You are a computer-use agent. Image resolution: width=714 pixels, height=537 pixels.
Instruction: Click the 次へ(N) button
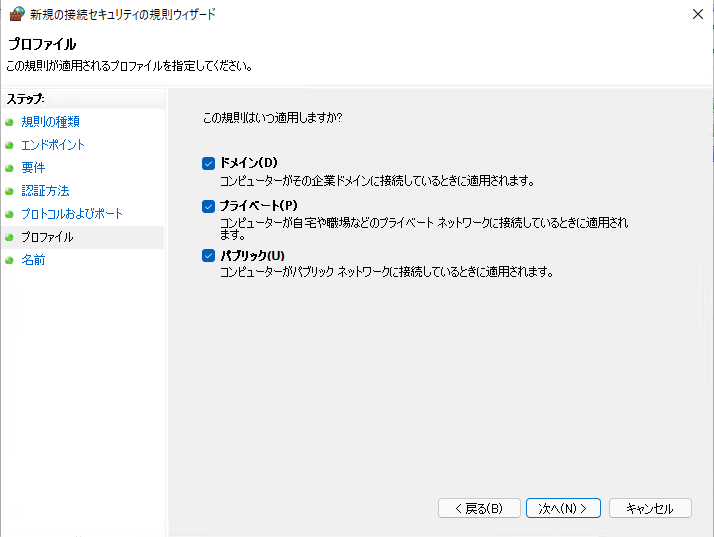(563, 508)
